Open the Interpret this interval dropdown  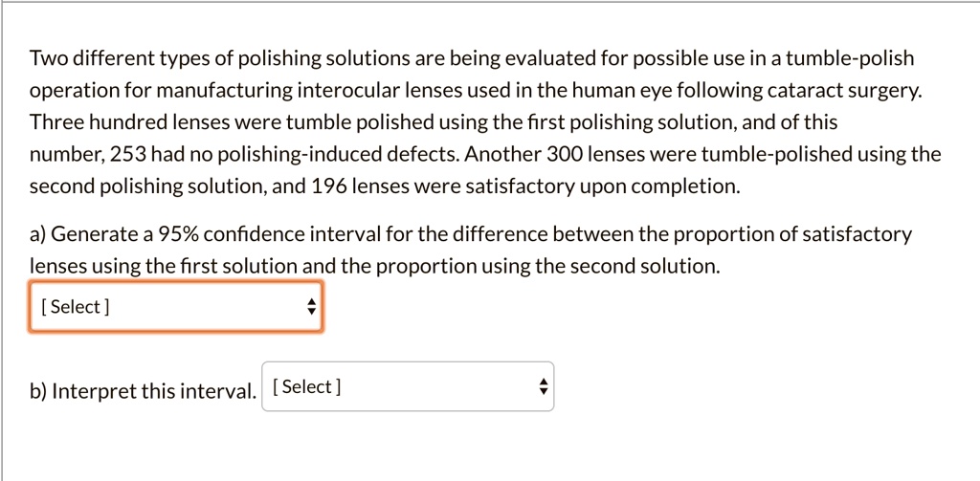(407, 387)
